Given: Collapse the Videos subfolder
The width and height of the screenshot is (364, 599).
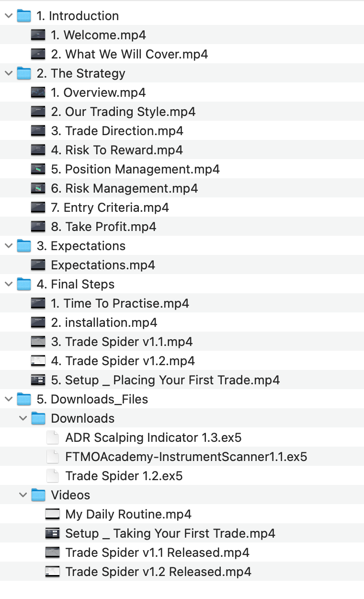Looking at the screenshot, I should (x=23, y=495).
